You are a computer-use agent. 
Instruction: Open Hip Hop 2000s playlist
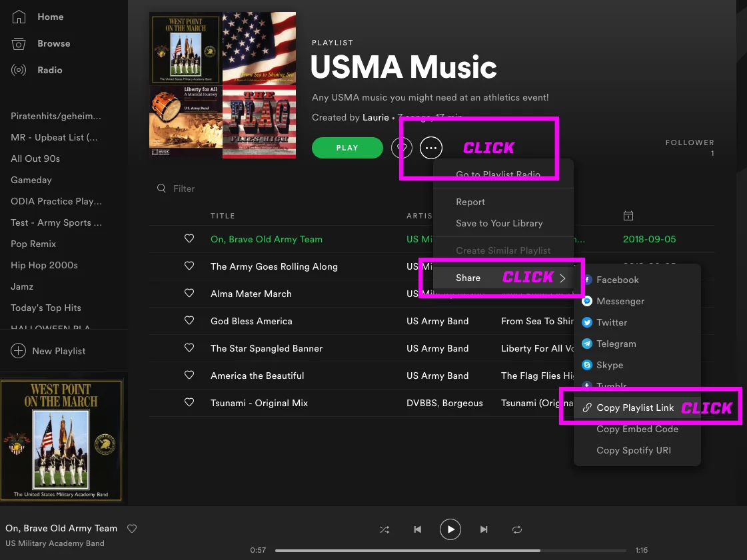pos(44,265)
